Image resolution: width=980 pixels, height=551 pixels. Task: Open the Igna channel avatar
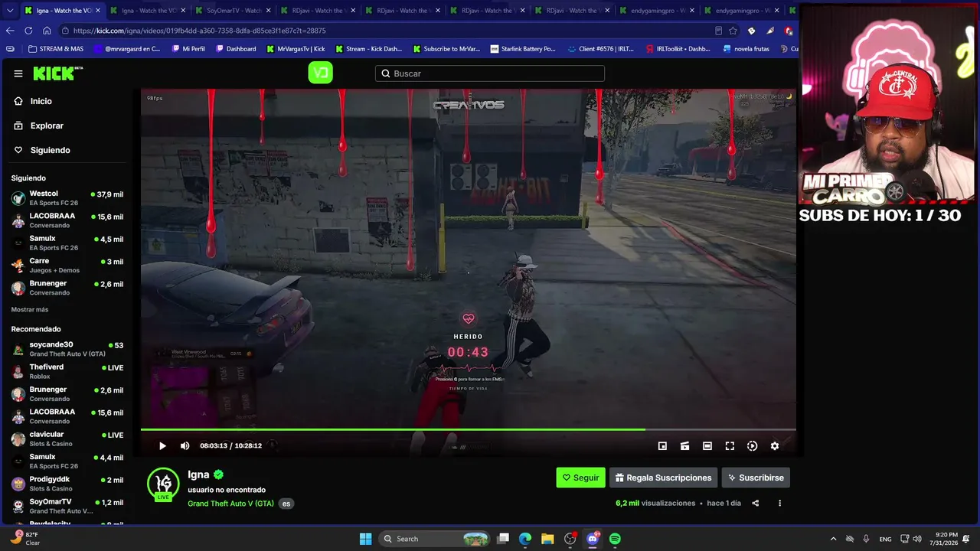pos(163,484)
